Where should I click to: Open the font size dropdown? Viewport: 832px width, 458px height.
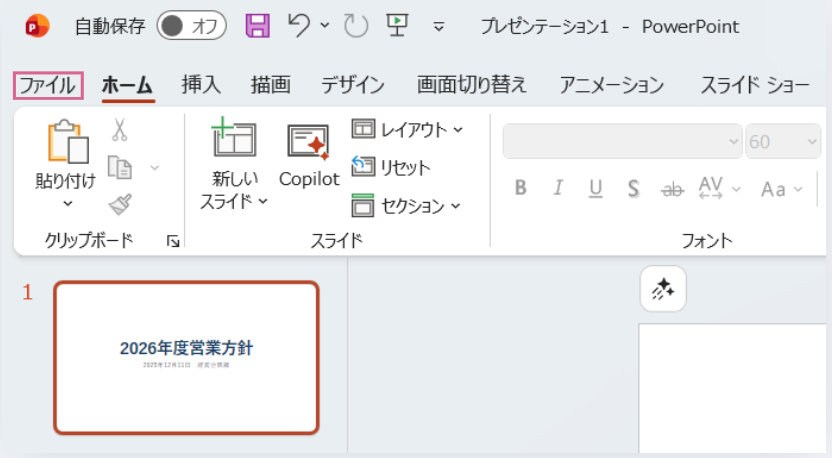pos(784,142)
